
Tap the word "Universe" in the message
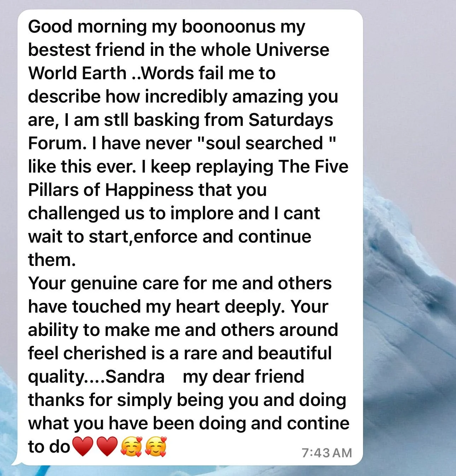pyautogui.click(x=292, y=50)
